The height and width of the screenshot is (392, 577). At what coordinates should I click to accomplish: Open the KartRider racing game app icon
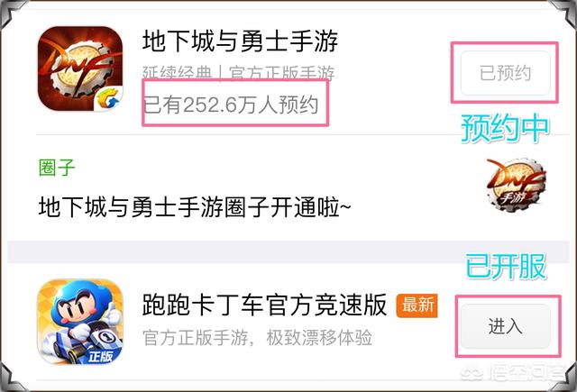(x=80, y=322)
